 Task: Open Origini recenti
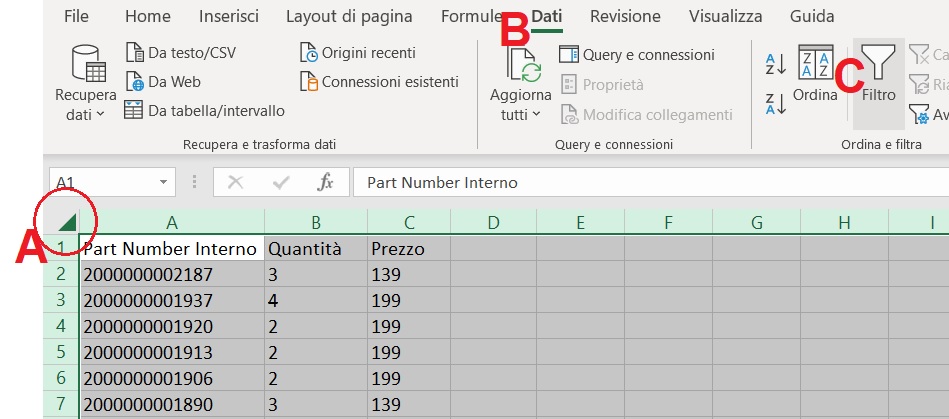pos(357,53)
